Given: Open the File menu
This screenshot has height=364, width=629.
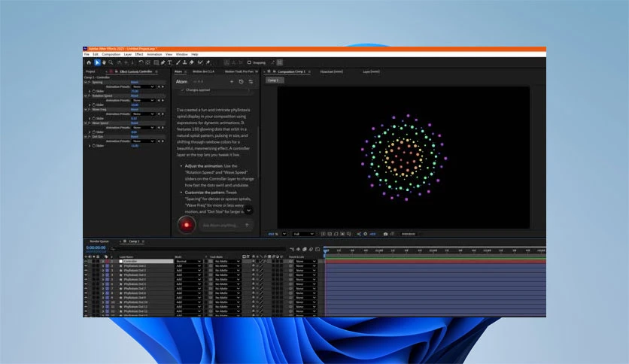Looking at the screenshot, I should pyautogui.click(x=87, y=54).
